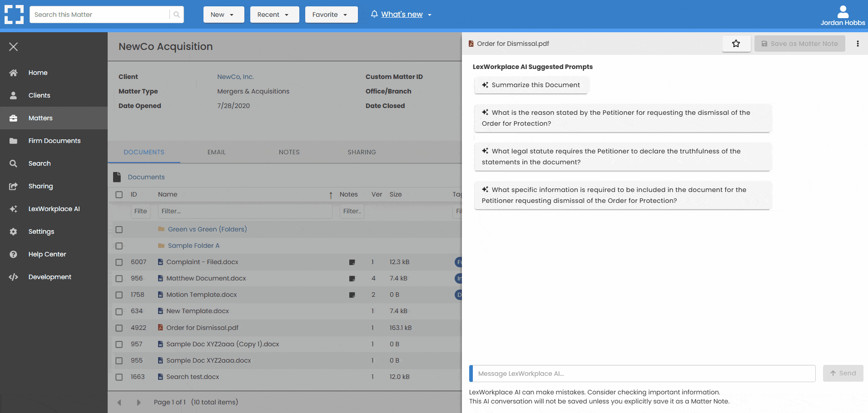Click the Notes filter field

point(352,211)
